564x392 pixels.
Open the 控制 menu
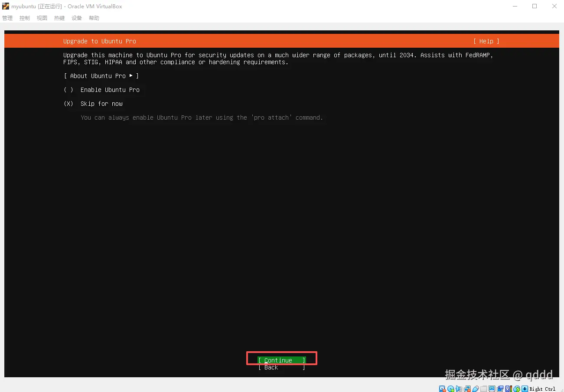[25, 18]
